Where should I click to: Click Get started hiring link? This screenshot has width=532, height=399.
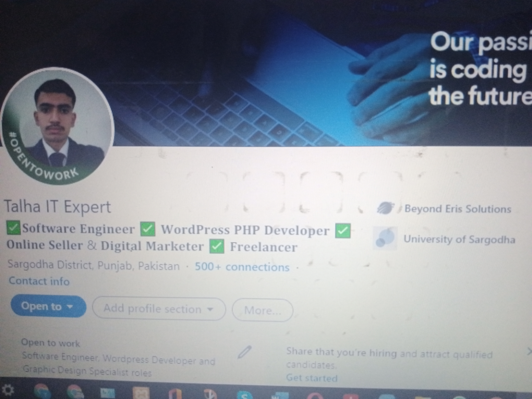click(312, 377)
